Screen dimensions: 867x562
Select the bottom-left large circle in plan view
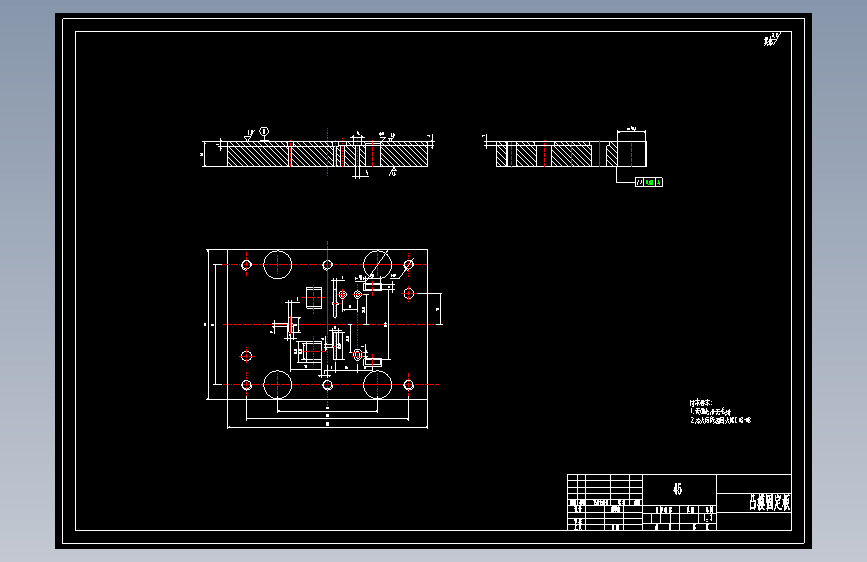pyautogui.click(x=278, y=384)
